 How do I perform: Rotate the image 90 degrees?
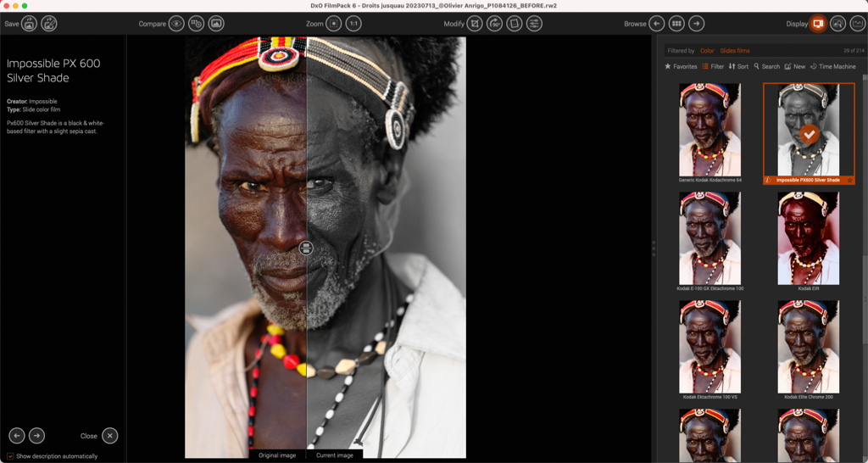pos(494,24)
